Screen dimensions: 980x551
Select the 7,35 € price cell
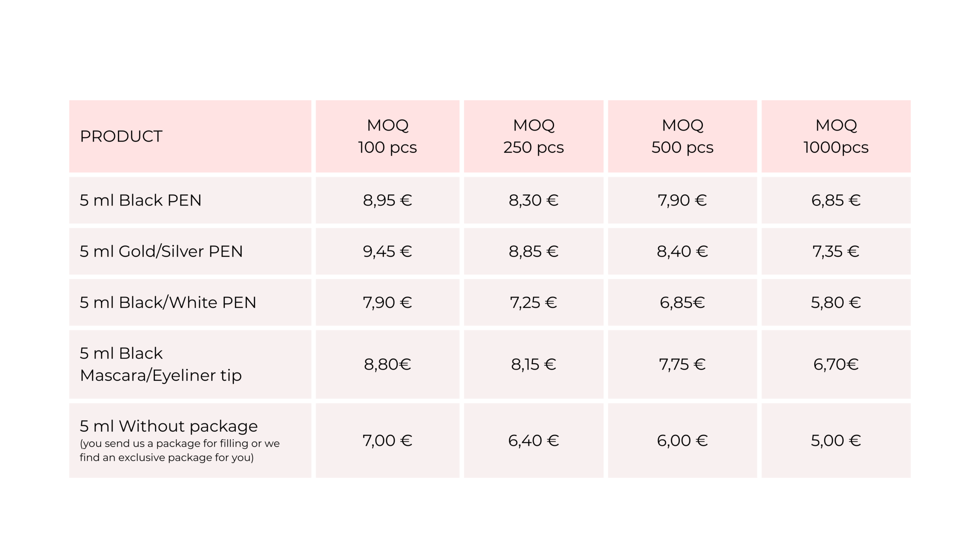836,251
